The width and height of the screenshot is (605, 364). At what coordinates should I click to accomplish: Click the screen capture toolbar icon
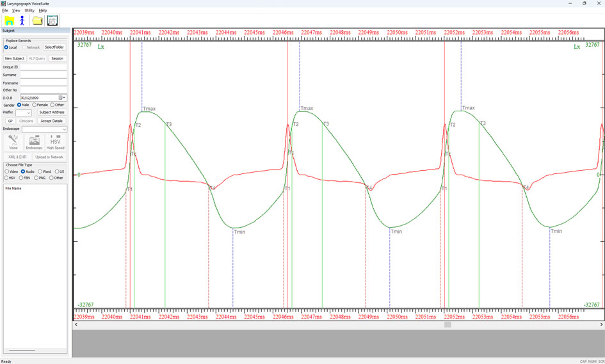[x=52, y=21]
